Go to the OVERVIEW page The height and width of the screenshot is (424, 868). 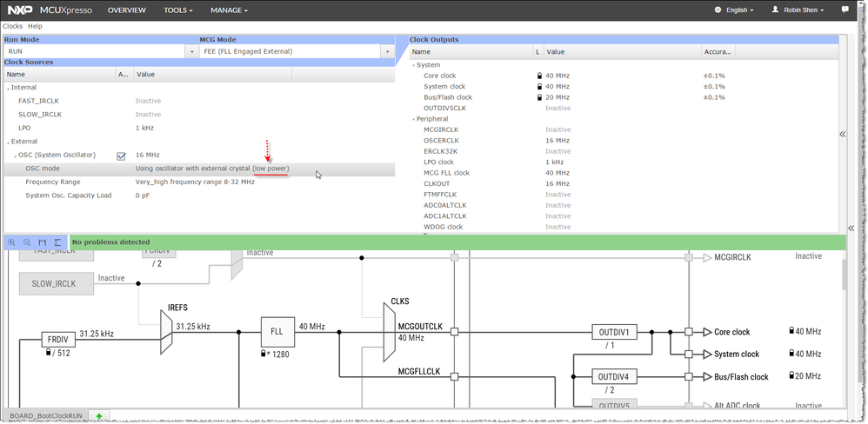click(127, 10)
